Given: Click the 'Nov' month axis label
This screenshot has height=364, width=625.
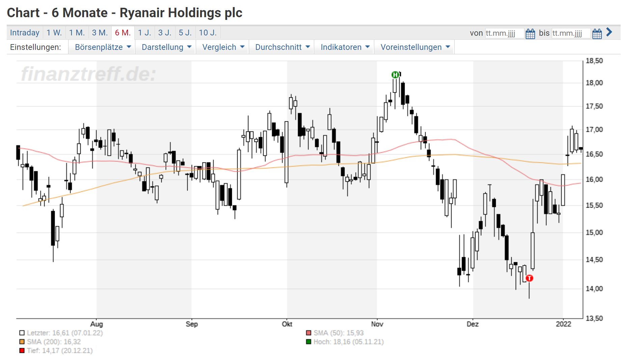Looking at the screenshot, I should tap(377, 324).
